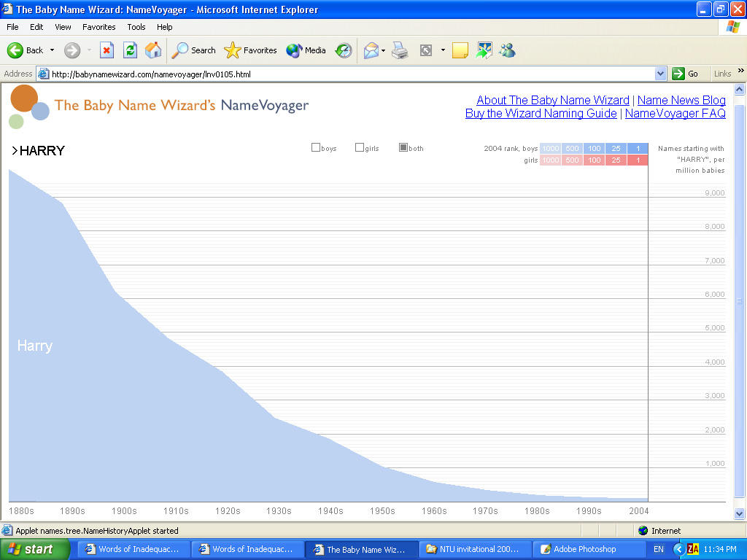Viewport: 747px width, 560px height.
Task: Expand hidden tray icons with the blue arrow
Action: [x=678, y=549]
